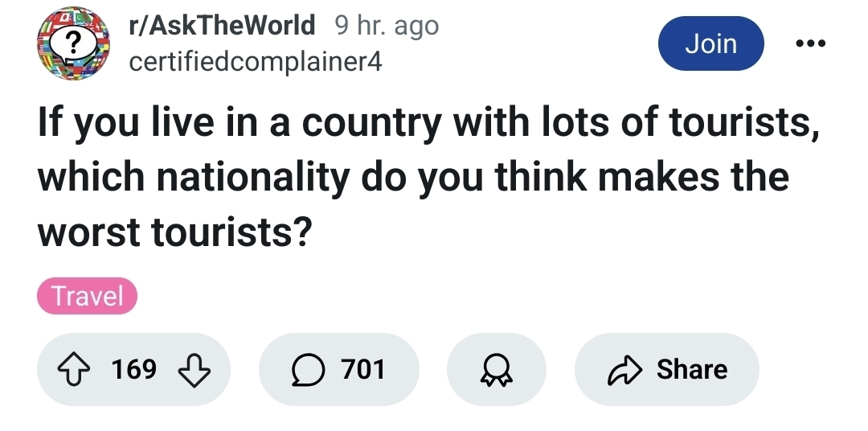
Task: Filter by the pink Travel flair
Action: point(88,297)
